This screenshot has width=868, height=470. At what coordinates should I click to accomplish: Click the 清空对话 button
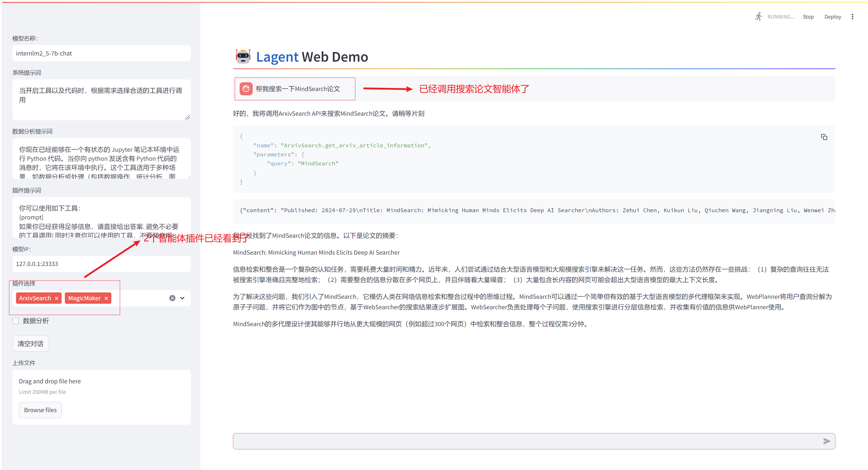tap(30, 343)
